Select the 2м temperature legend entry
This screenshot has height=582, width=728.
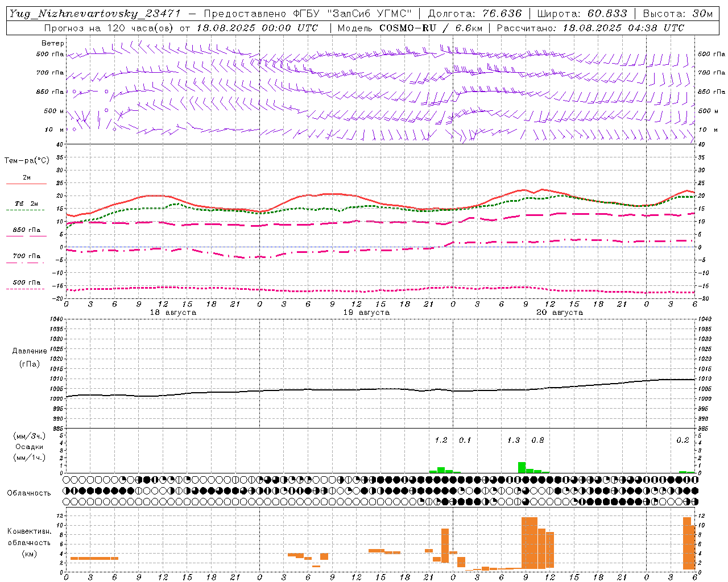[x=27, y=178]
